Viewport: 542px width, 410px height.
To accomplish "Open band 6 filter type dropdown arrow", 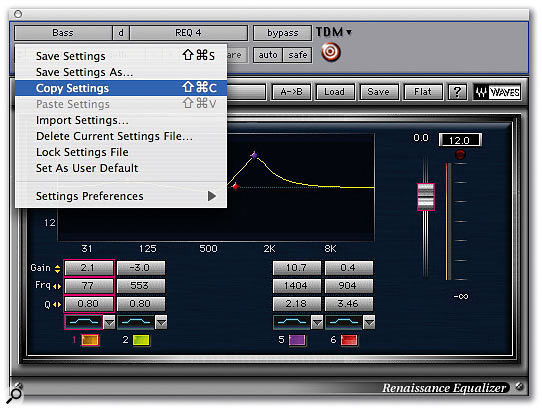I will point(370,323).
